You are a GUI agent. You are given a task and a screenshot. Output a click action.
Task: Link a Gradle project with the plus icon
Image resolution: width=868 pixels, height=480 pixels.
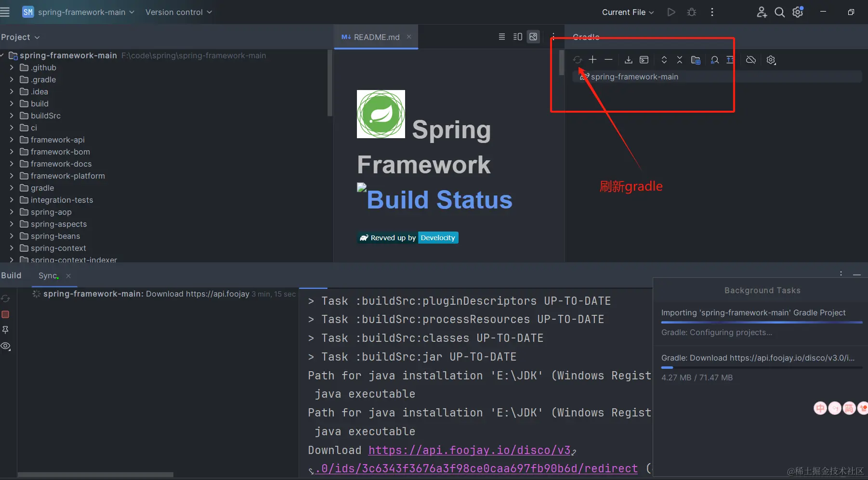(593, 59)
